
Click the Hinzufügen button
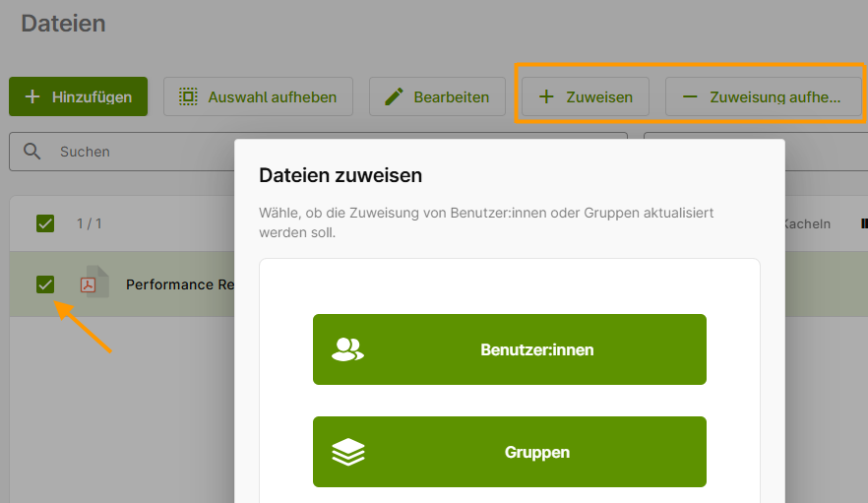coord(78,96)
